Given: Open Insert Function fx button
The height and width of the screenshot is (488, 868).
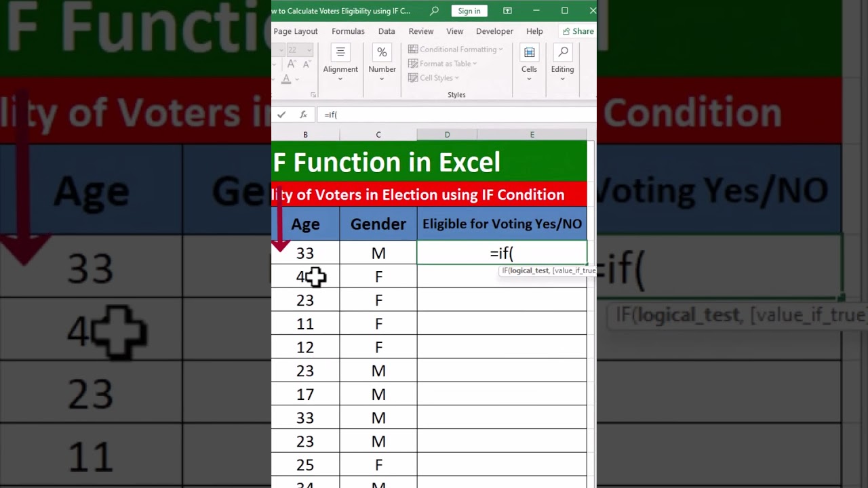Looking at the screenshot, I should coord(303,115).
